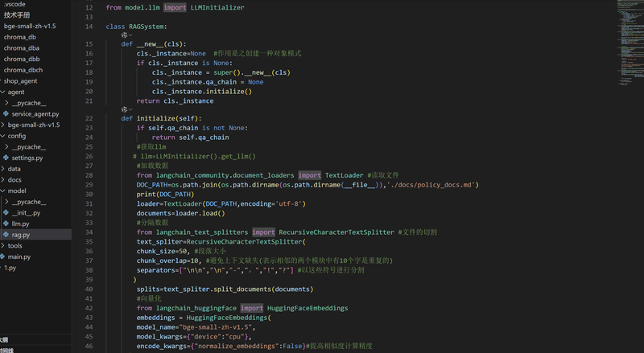Click 'TextLoader' in import on line 28
644x353 pixels.
345,175
